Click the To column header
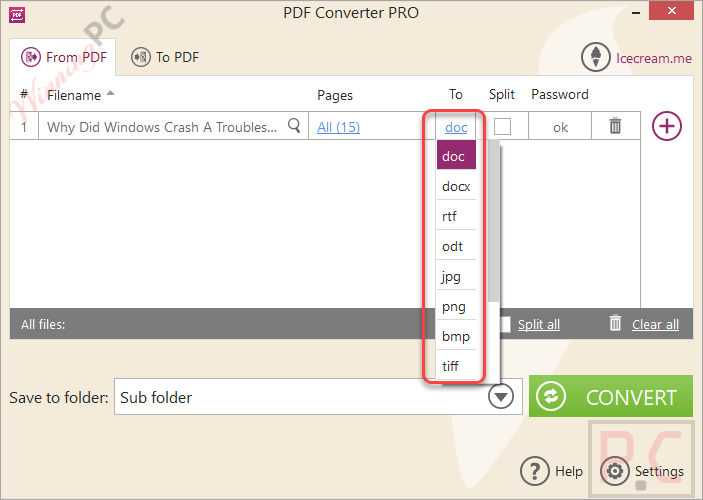Screen dimensions: 703x500 coord(456,94)
